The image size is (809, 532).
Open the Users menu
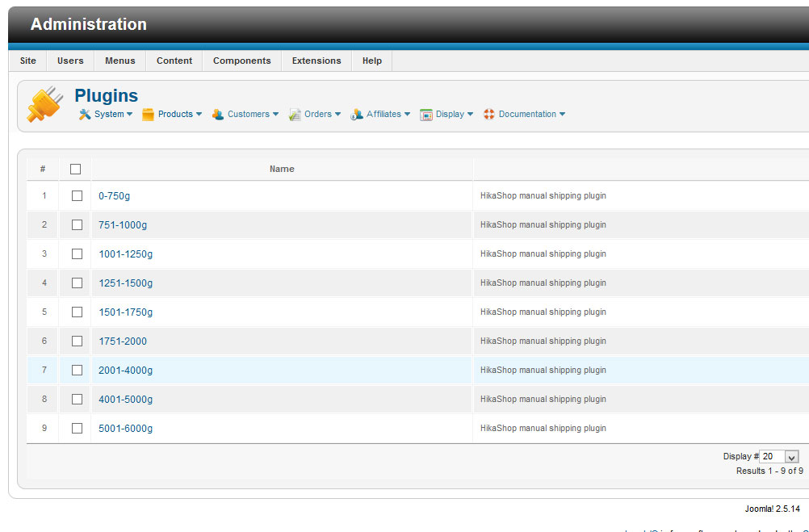pos(70,61)
